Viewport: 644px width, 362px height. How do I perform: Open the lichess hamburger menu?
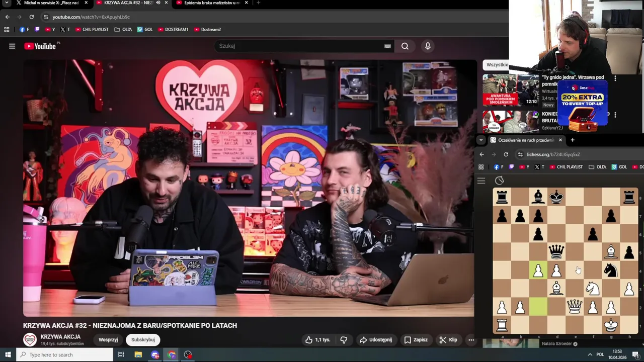(x=481, y=181)
